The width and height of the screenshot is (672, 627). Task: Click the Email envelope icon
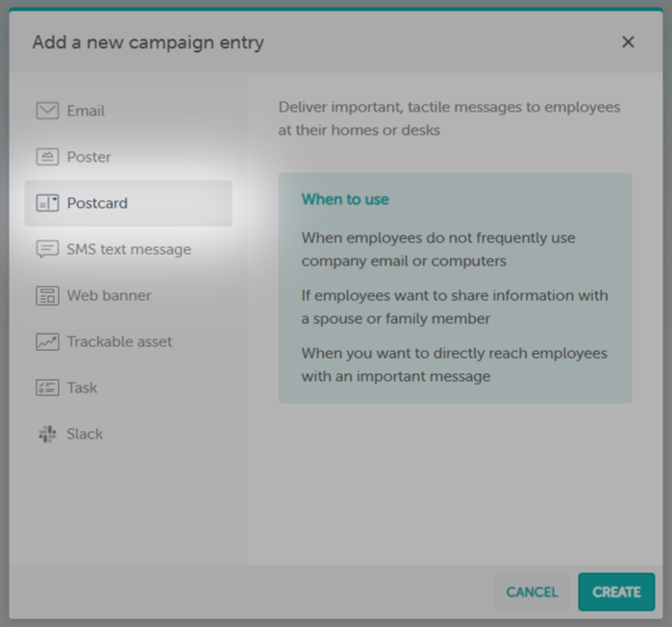coord(47,111)
